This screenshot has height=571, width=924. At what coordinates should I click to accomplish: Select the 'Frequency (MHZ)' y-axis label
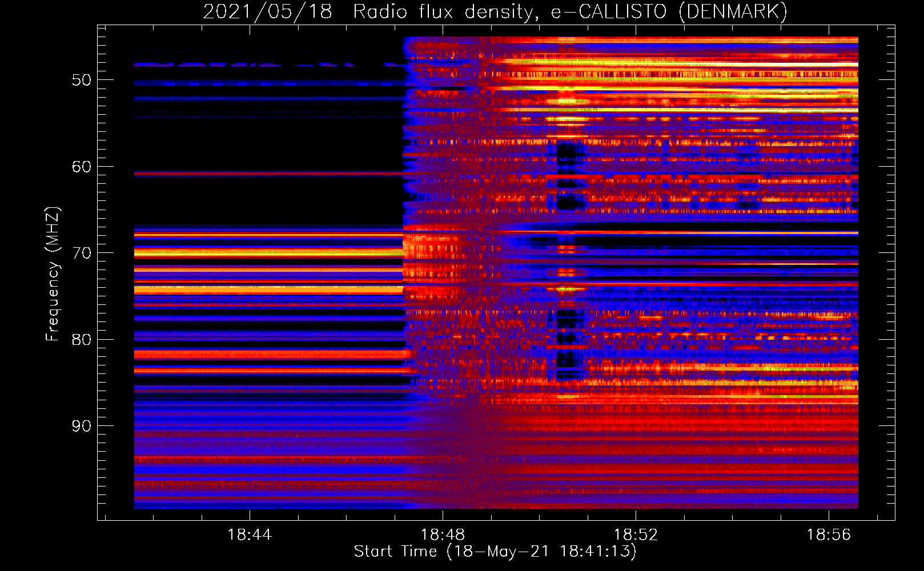(x=53, y=274)
